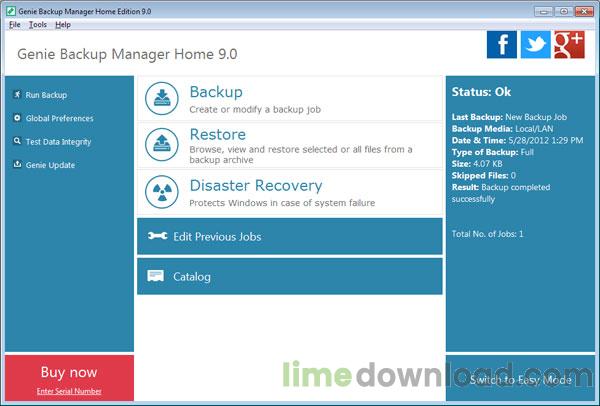Click 'Result: Backup completed successfully' text
The width and height of the screenshot is (600, 406).
pos(501,193)
